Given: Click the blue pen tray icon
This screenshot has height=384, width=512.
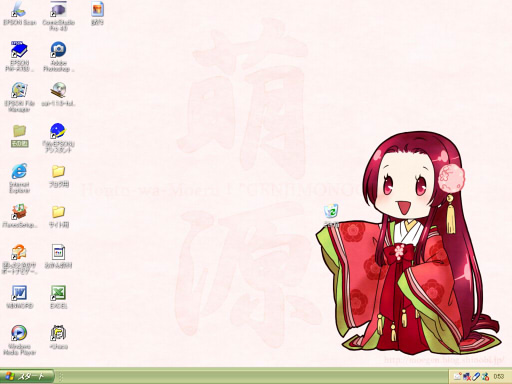Looking at the screenshot, I should (x=476, y=377).
